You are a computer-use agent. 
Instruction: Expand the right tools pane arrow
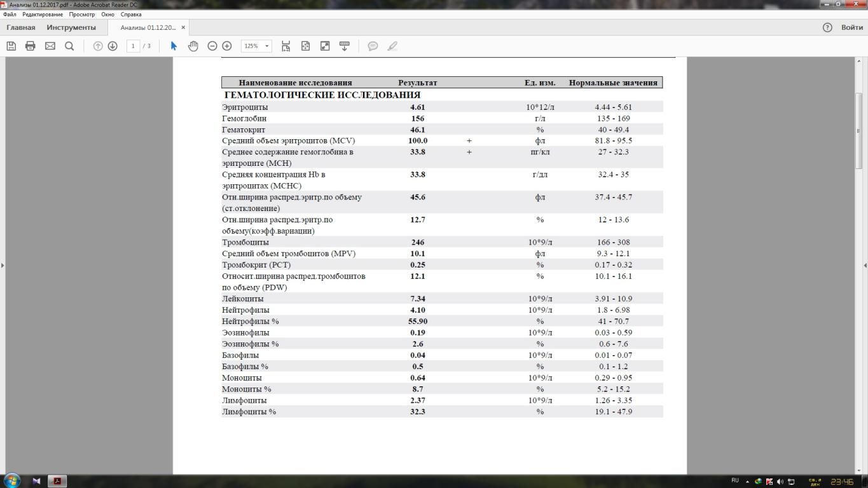865,265
